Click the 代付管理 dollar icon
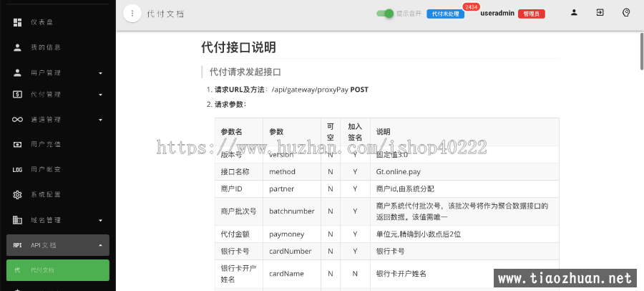 [17, 95]
